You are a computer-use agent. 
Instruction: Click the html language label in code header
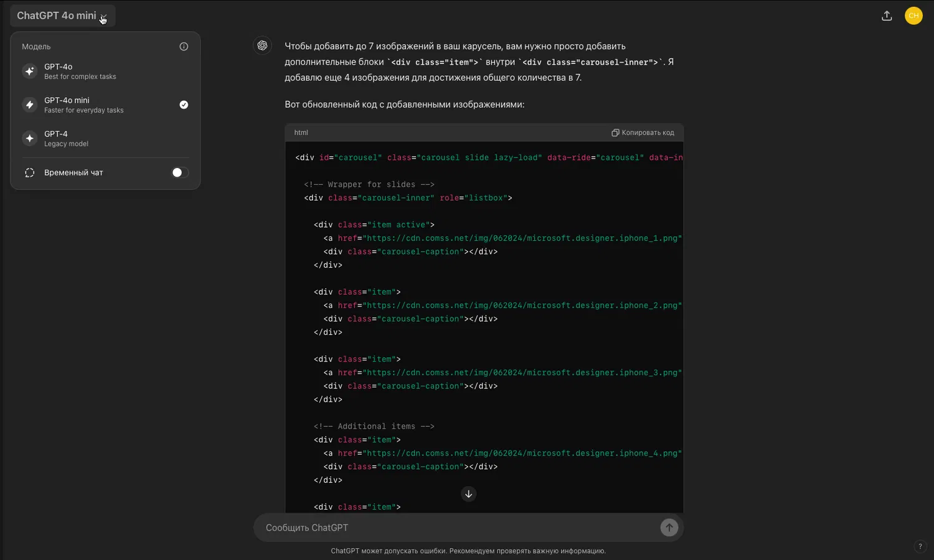coord(301,133)
